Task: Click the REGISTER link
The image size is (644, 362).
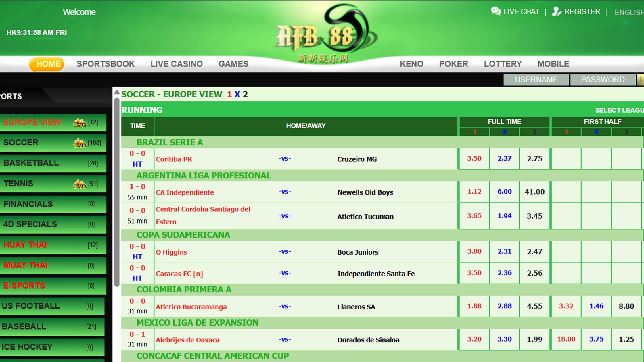Action: (582, 11)
